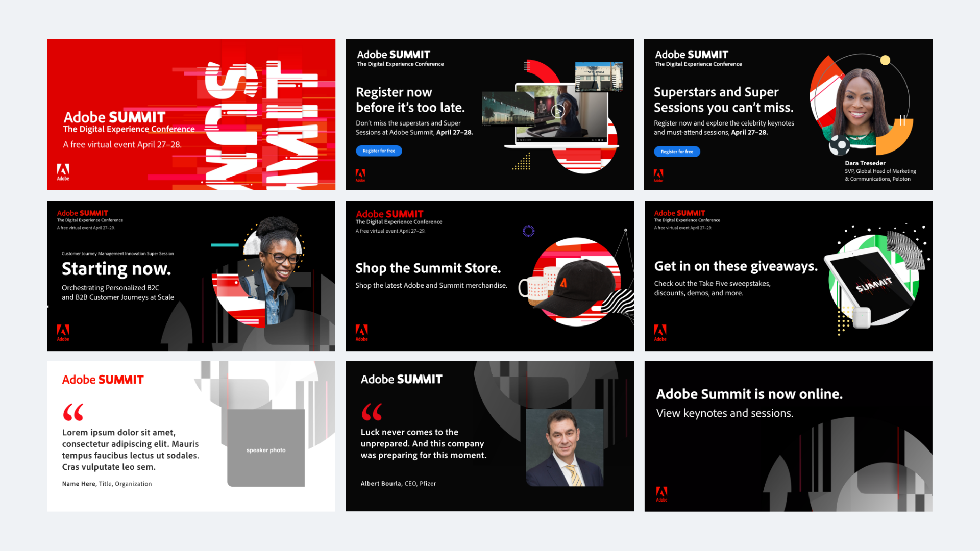
Task: Click Register for free in the Superstars banner
Action: 677,152
